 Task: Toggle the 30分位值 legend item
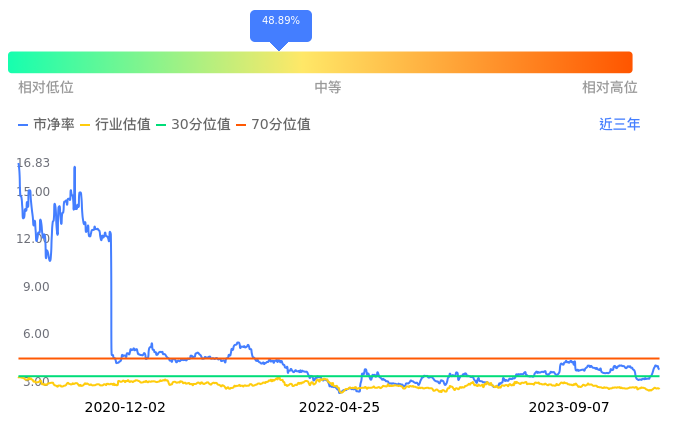193,125
